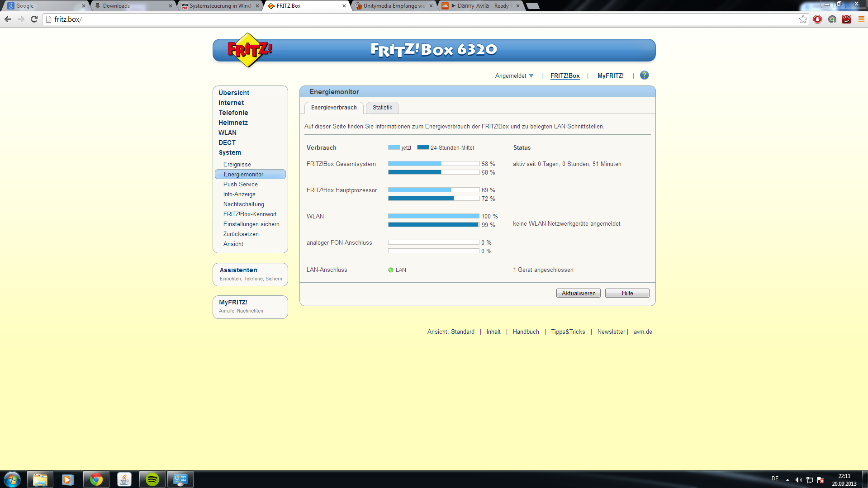Click browser back arrow

coord(8,19)
